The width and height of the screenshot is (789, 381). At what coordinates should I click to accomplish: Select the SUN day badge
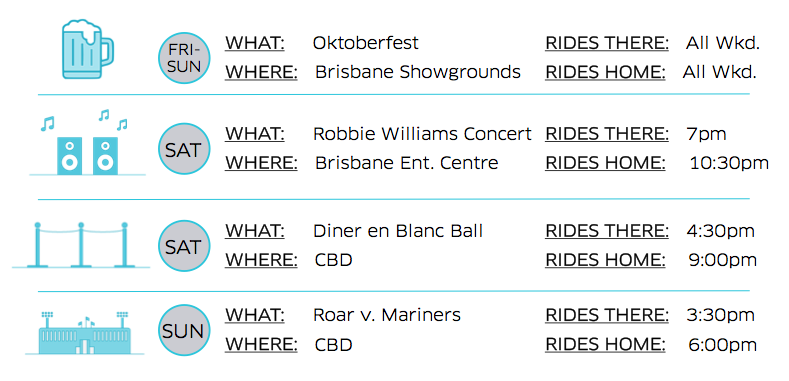[x=184, y=330]
